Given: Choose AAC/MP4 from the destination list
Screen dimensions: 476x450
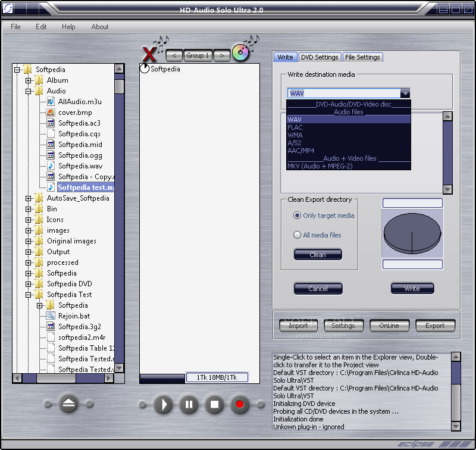Looking at the screenshot, I should point(348,151).
